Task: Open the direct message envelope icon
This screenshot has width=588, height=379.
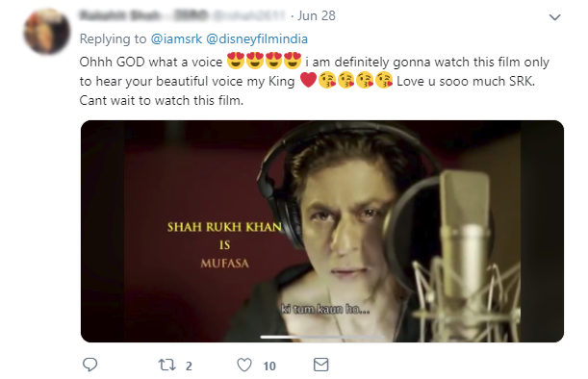Action: coord(321,365)
